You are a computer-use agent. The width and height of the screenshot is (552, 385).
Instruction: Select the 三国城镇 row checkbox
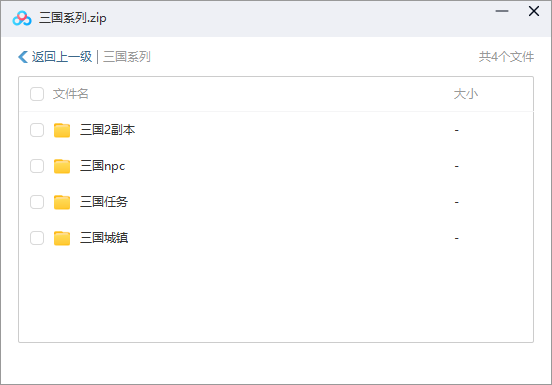pyautogui.click(x=37, y=238)
